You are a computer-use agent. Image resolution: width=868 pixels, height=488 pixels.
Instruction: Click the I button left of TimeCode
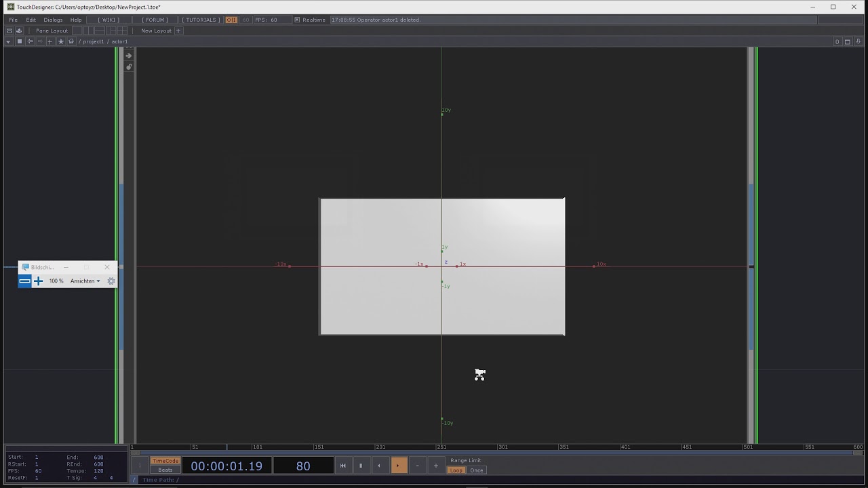140,465
